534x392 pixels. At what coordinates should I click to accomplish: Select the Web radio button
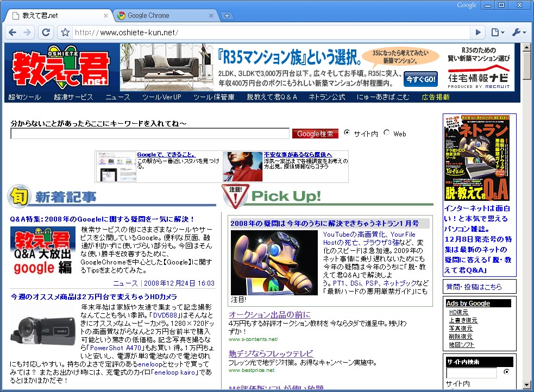coord(387,132)
